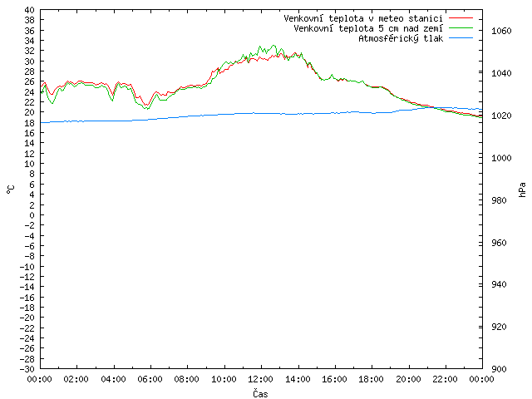Click the x-axis label '10:00'
Viewport: 532px width, 399px height.
pyautogui.click(x=224, y=379)
